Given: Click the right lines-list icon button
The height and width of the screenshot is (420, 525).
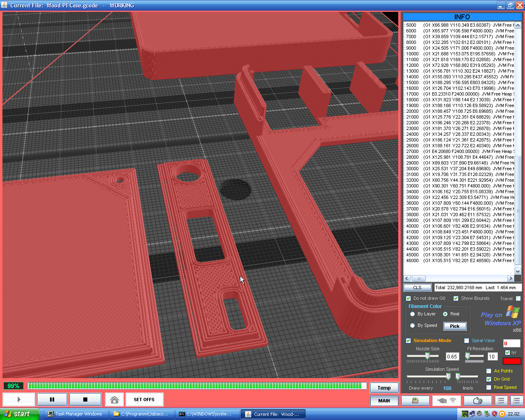Looking at the screenshot, I should (516, 401).
